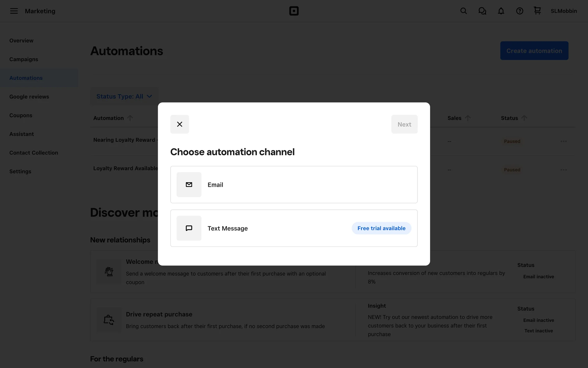Go to Google reviews in sidebar
Screen dimensions: 588x368
[x=29, y=97]
